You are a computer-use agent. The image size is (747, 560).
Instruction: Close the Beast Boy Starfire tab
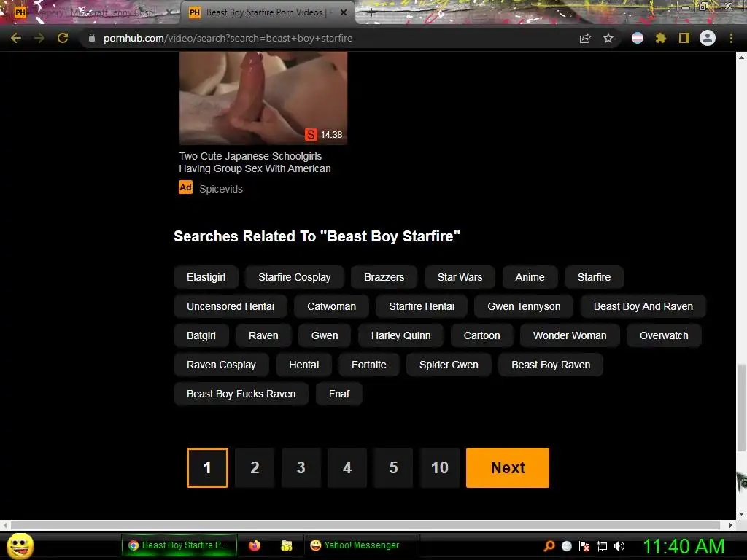pos(344,12)
